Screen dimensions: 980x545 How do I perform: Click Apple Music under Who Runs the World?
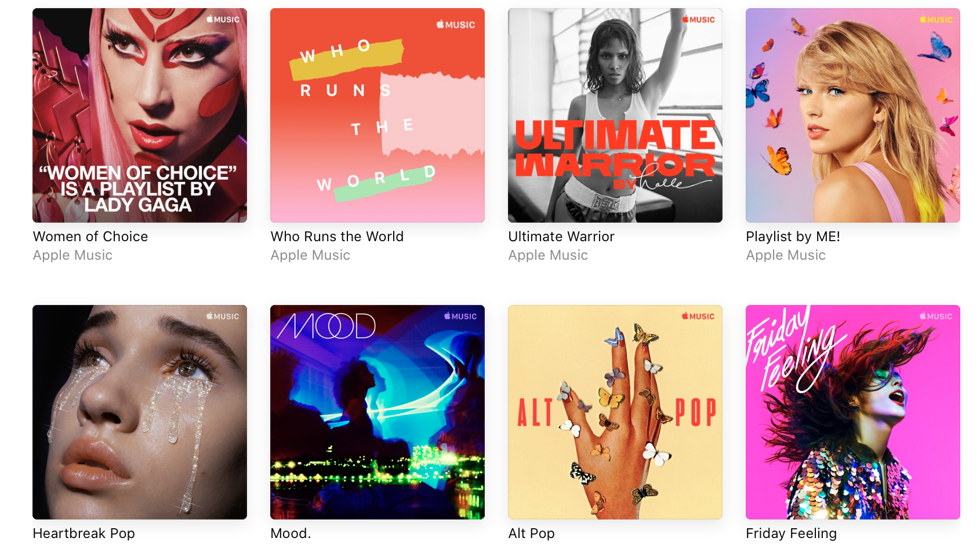[x=310, y=255]
